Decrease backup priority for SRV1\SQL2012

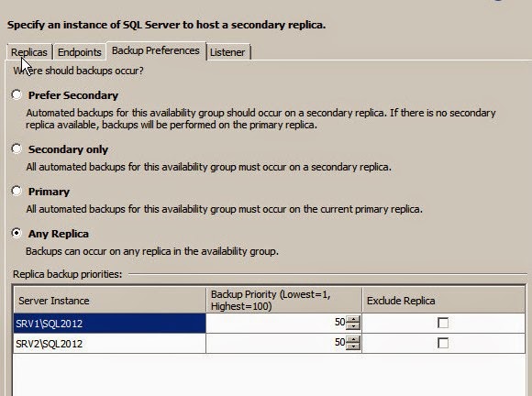353,326
